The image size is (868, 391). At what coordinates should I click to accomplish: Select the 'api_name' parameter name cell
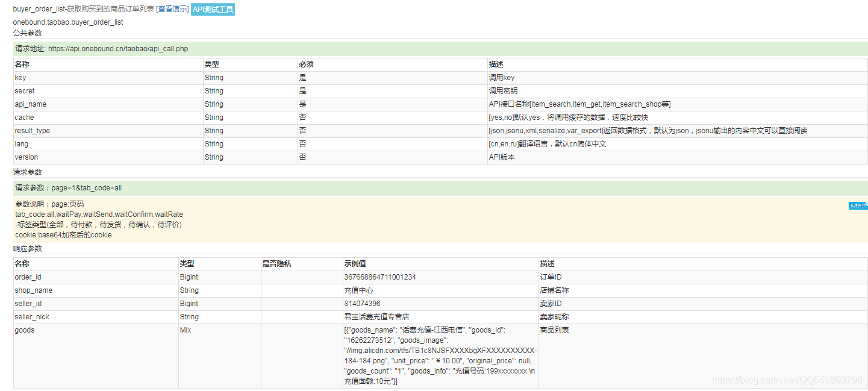tap(108, 104)
